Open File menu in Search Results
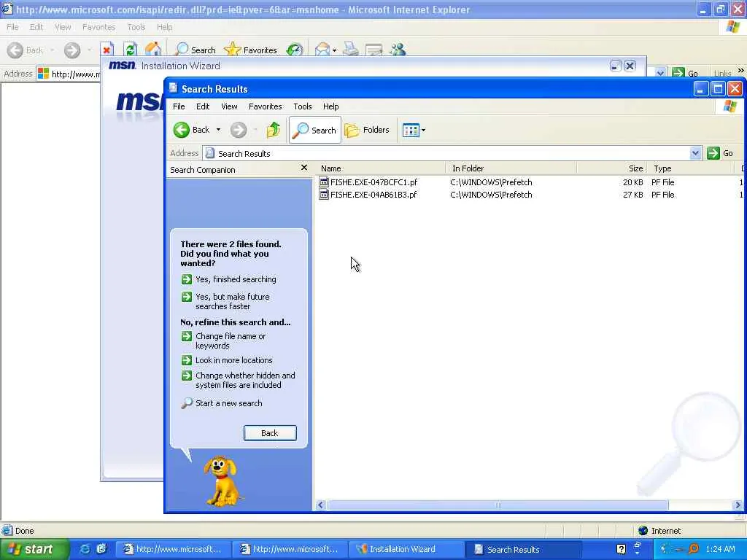The image size is (747, 560). click(x=179, y=106)
